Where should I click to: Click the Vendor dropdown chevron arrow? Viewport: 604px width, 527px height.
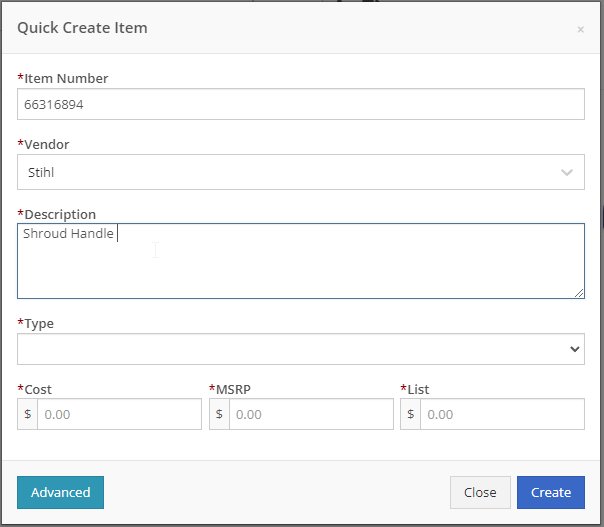567,172
